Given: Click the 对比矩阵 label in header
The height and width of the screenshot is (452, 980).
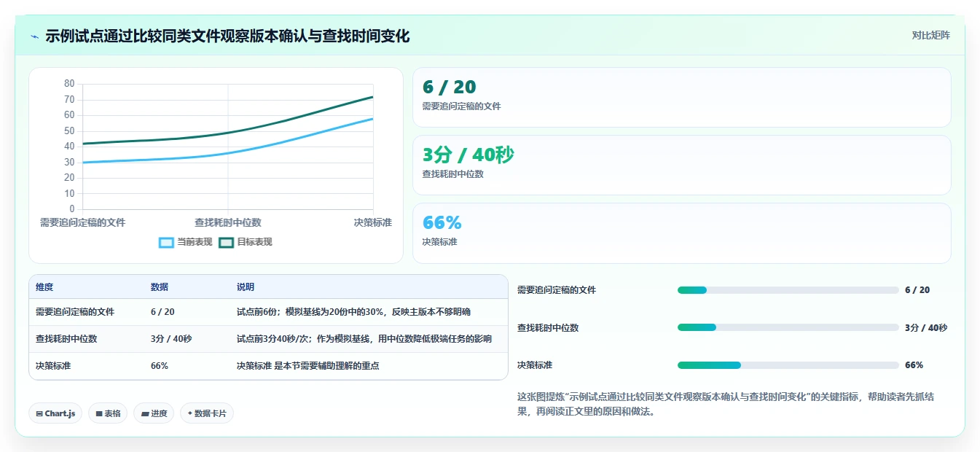Looking at the screenshot, I should click(x=930, y=35).
